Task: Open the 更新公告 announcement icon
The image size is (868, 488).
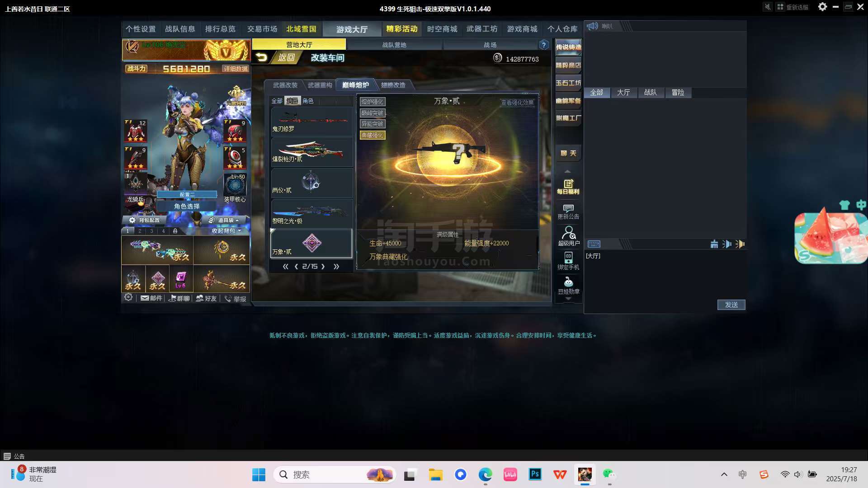Action: (568, 212)
